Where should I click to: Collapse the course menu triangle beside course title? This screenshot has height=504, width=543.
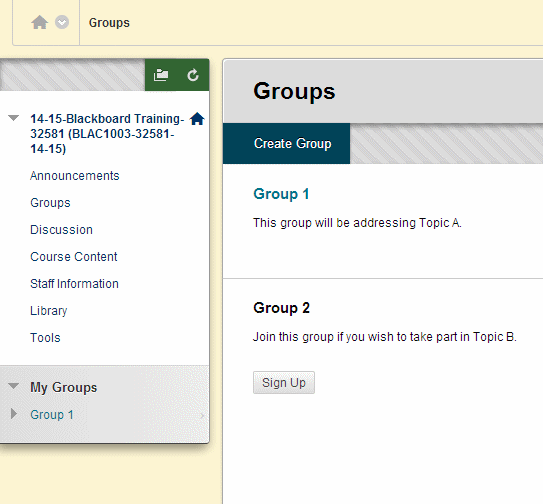(x=14, y=118)
